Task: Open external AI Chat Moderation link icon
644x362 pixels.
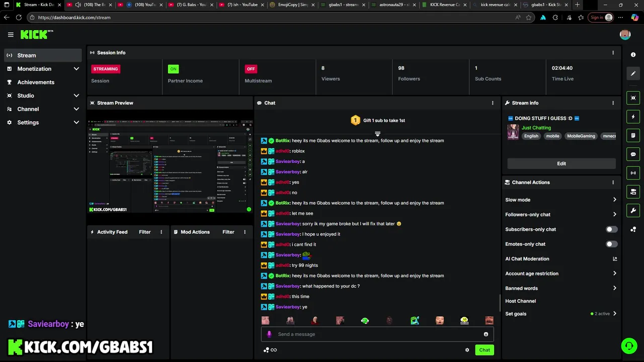Action: (615, 259)
